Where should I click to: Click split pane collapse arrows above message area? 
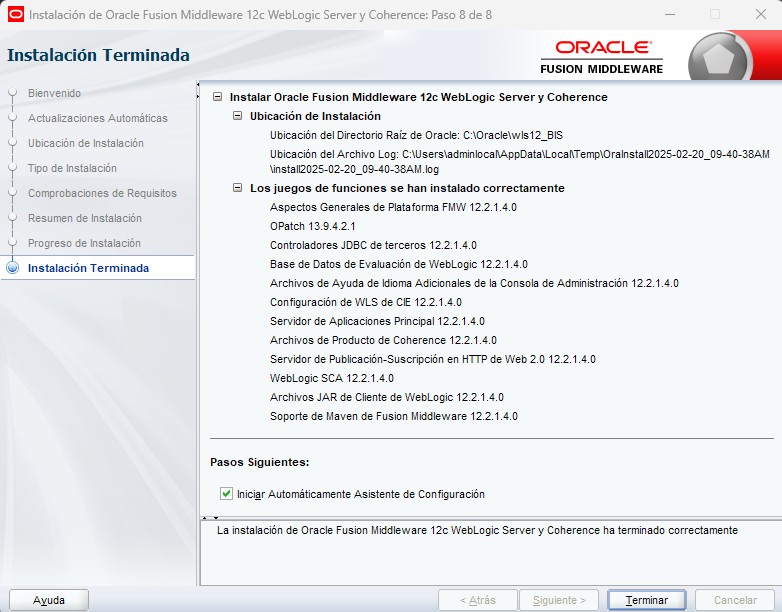point(210,518)
